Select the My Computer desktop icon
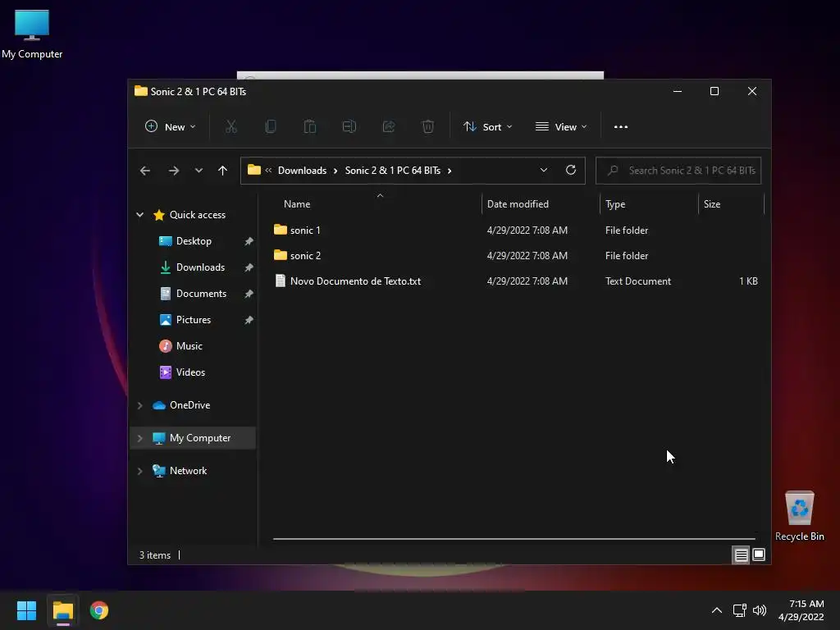This screenshot has height=630, width=840. 32,34
